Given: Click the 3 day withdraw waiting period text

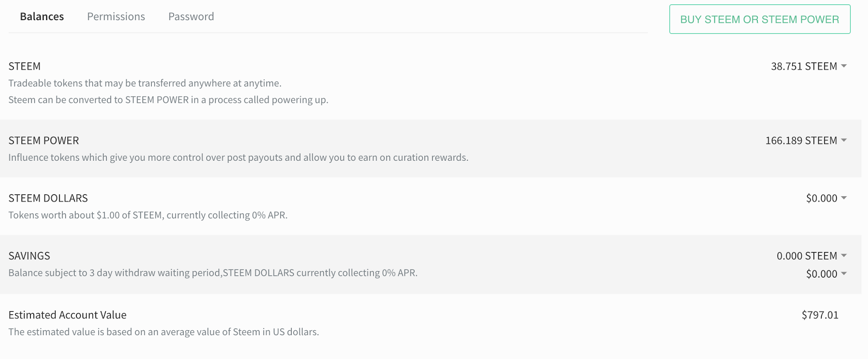Looking at the screenshot, I should (213, 273).
